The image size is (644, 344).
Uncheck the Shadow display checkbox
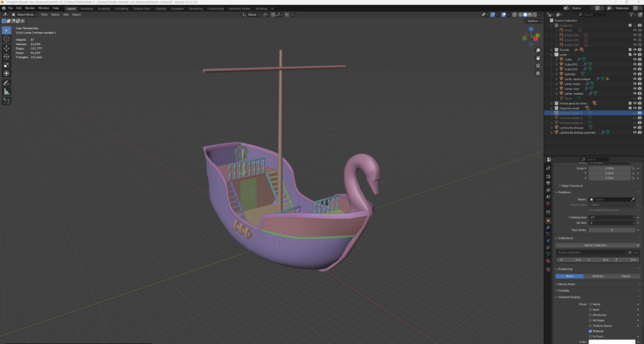[x=591, y=331]
